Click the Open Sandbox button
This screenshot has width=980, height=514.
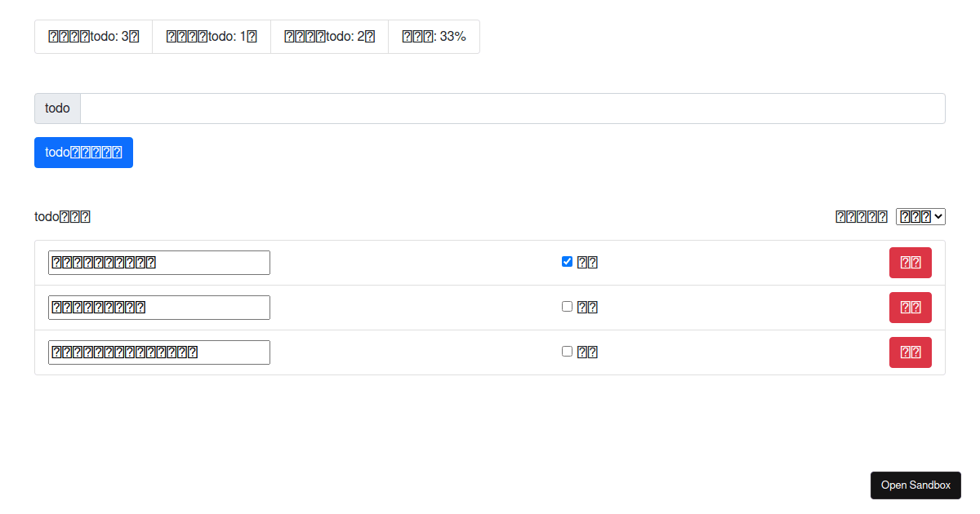(915, 485)
